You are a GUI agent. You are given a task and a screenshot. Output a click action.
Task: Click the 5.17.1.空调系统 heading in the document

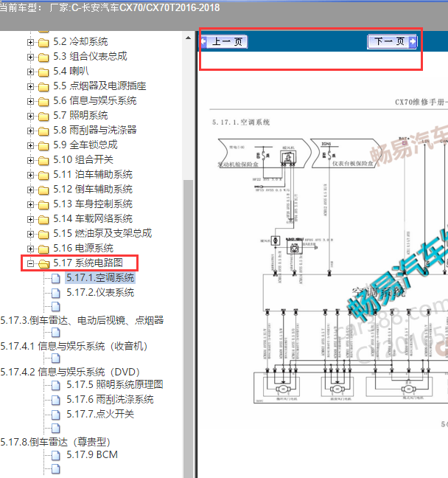click(x=241, y=122)
